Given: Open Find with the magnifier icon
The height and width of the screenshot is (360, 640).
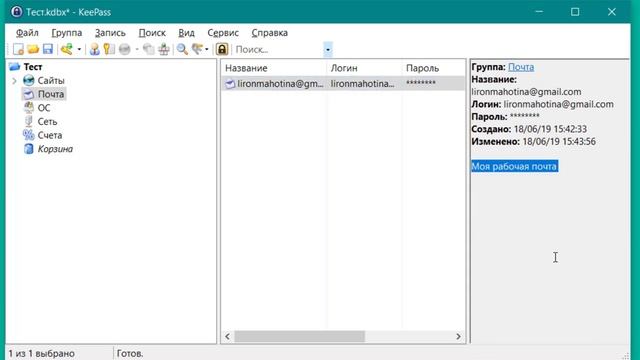Looking at the screenshot, I should [182, 49].
